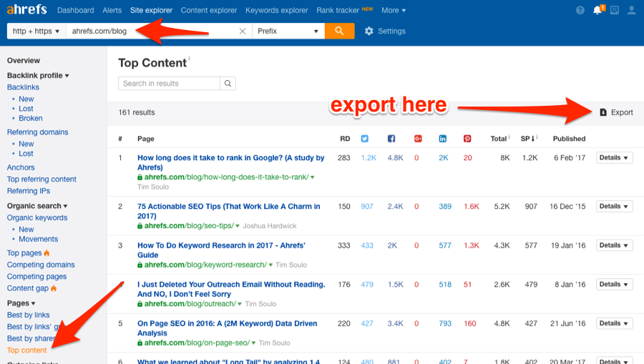The image size is (644, 364).
Task: Open Top referring content link
Action: click(x=42, y=179)
